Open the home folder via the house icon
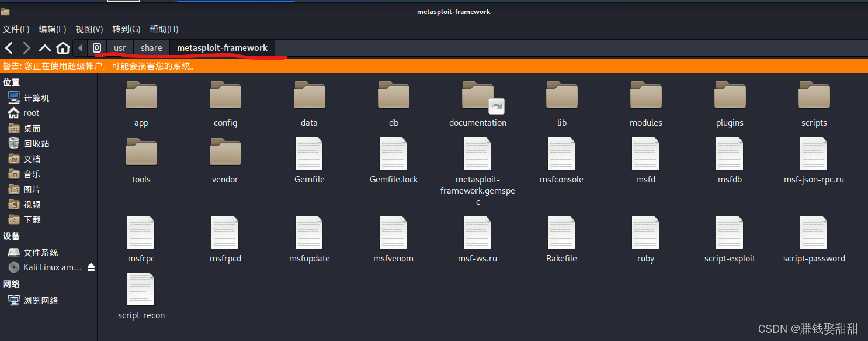This screenshot has width=868, height=341. (63, 48)
